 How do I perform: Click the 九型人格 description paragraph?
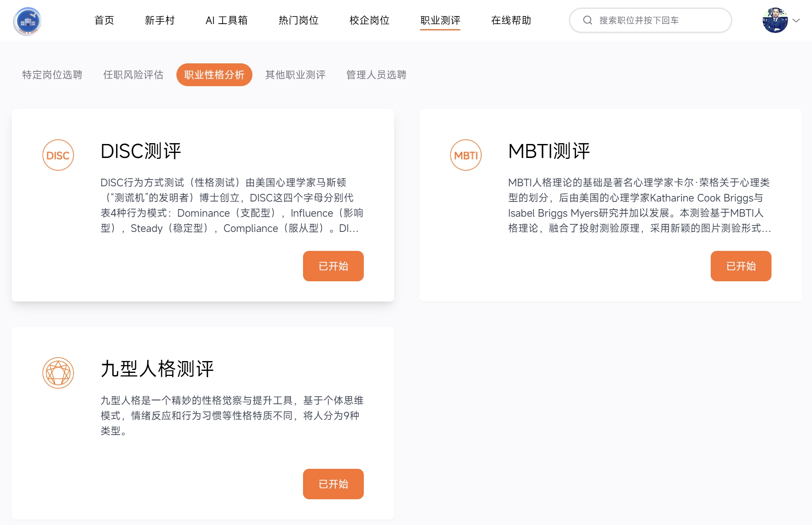pos(232,416)
